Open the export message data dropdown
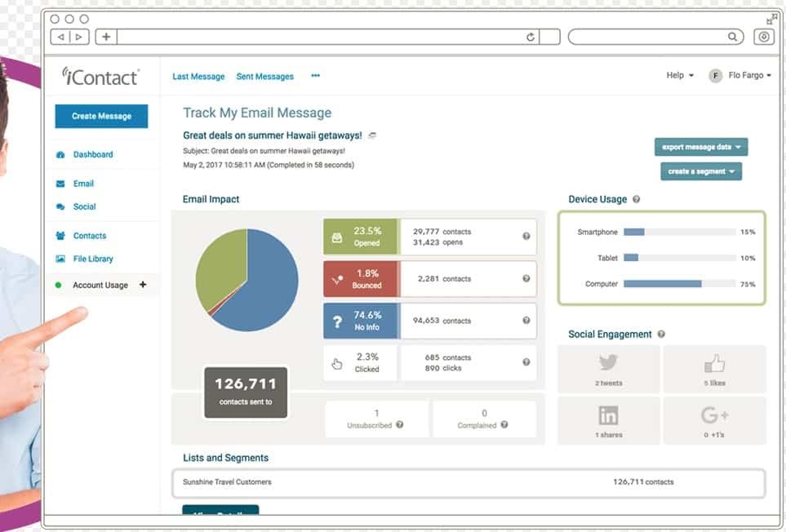 [x=700, y=147]
